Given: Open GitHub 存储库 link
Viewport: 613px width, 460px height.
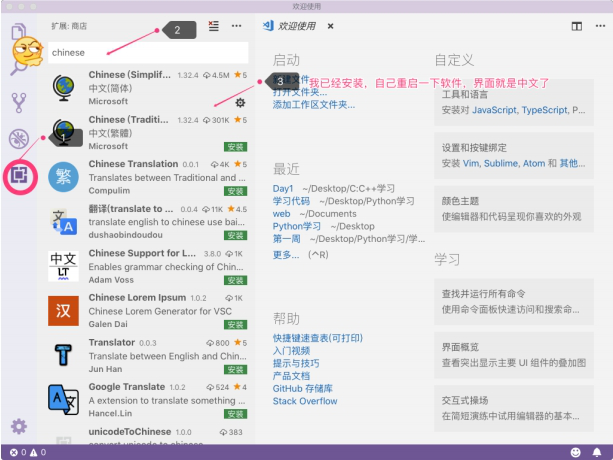Looking at the screenshot, I should point(303,388).
